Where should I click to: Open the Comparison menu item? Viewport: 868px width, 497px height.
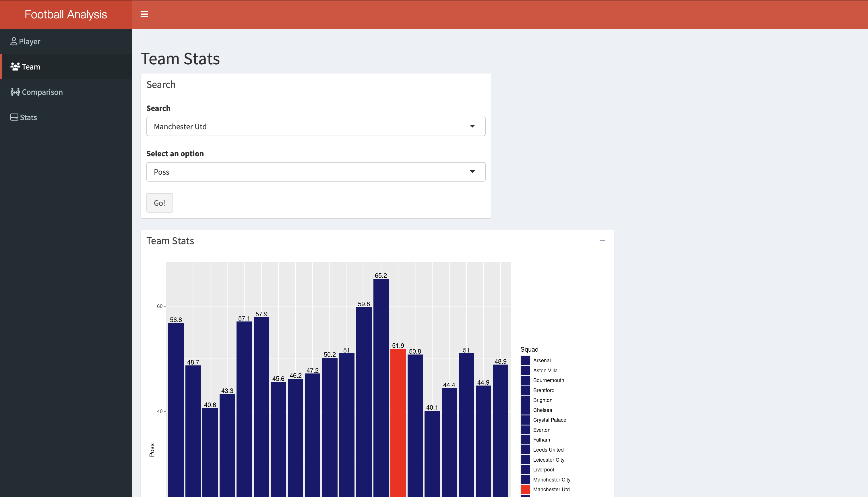pos(42,92)
